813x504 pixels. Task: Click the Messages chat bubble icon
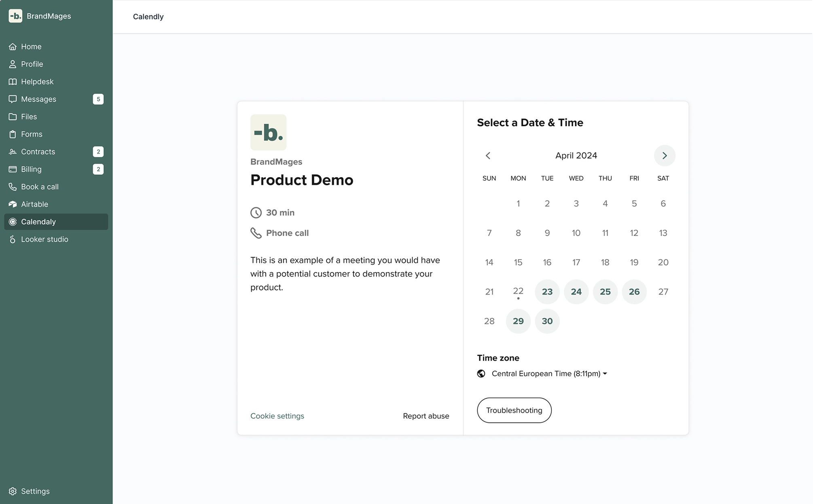point(13,99)
